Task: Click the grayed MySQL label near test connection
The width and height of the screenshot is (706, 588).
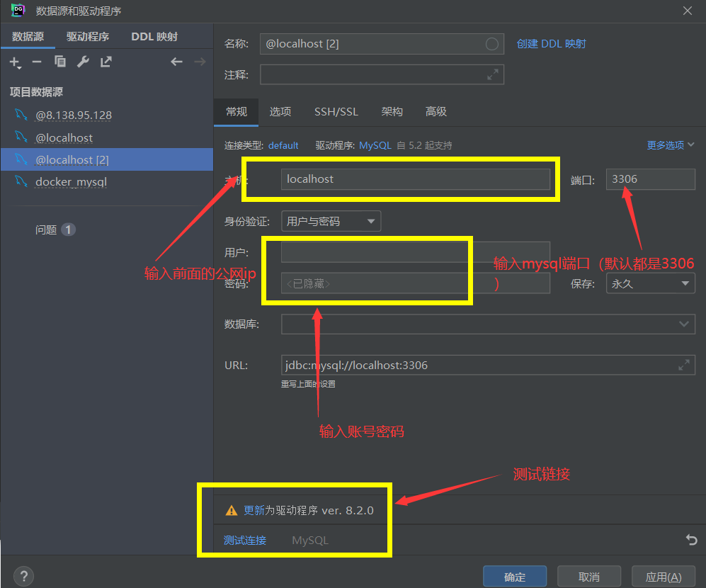Action: 310,541
